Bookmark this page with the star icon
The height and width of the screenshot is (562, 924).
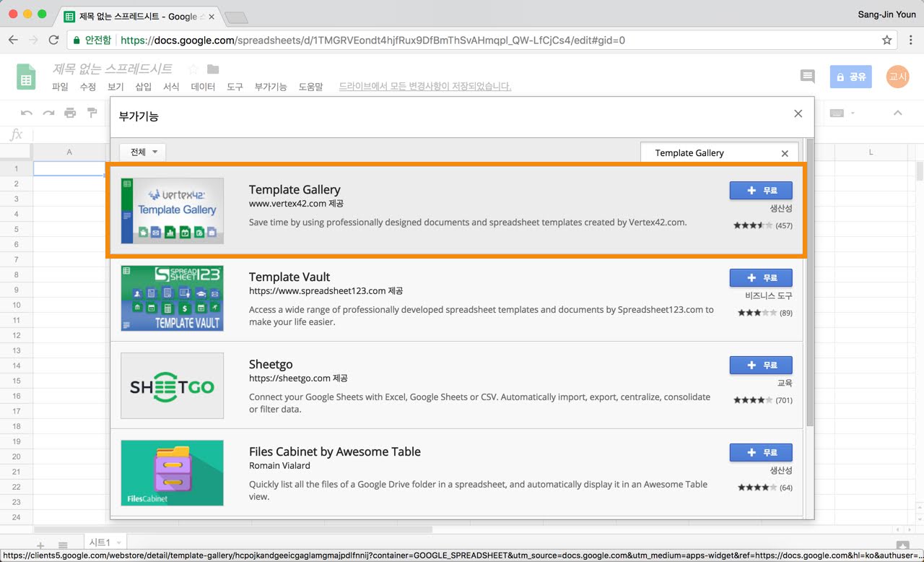click(x=887, y=40)
